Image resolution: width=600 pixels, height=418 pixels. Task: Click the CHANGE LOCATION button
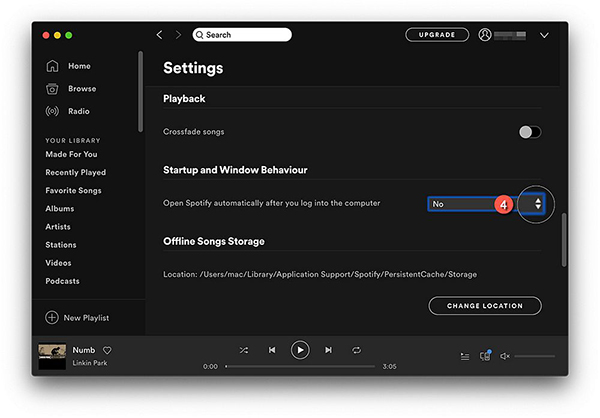point(485,306)
